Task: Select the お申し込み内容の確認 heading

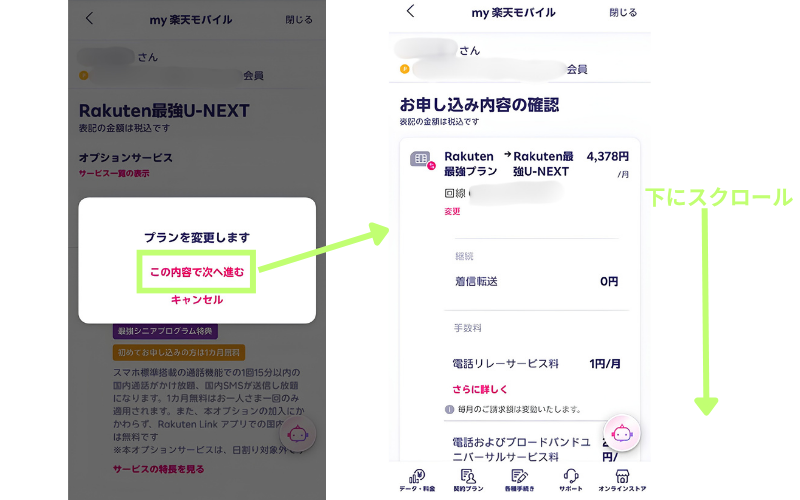Action: (x=479, y=105)
